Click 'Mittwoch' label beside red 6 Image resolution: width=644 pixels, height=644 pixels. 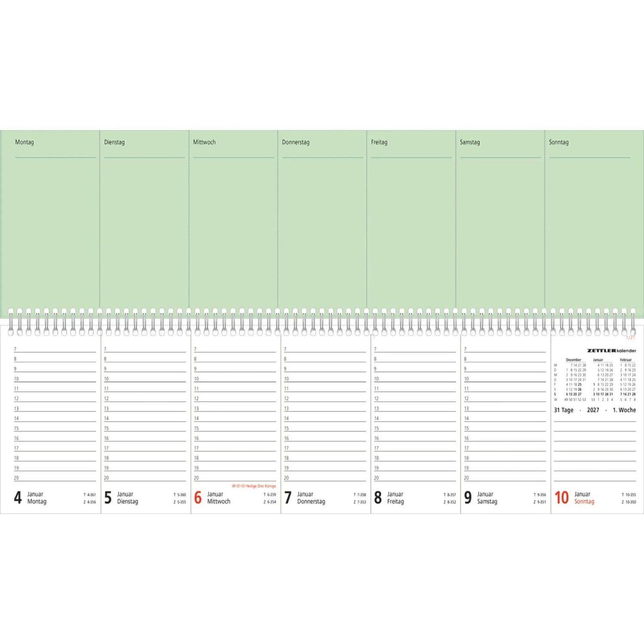(x=219, y=501)
